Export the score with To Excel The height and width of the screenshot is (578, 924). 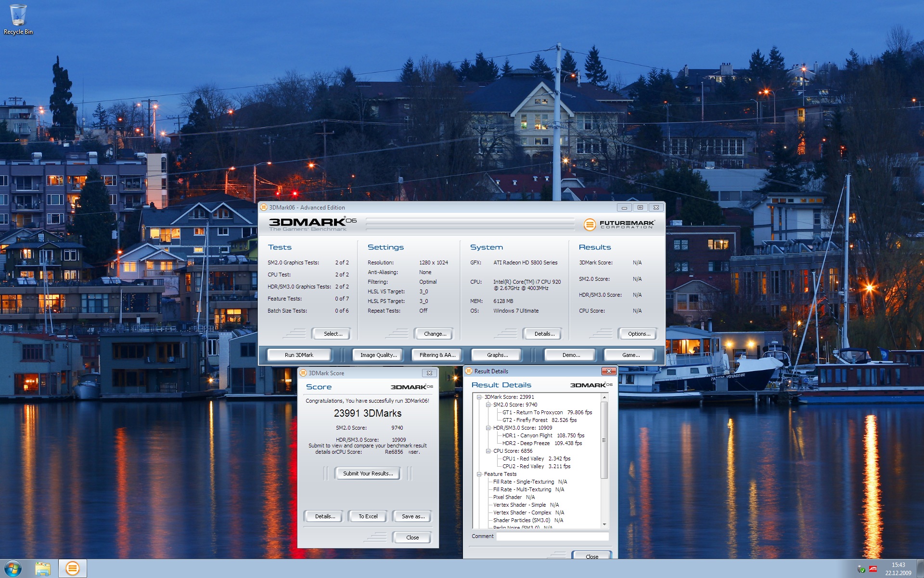pos(368,516)
